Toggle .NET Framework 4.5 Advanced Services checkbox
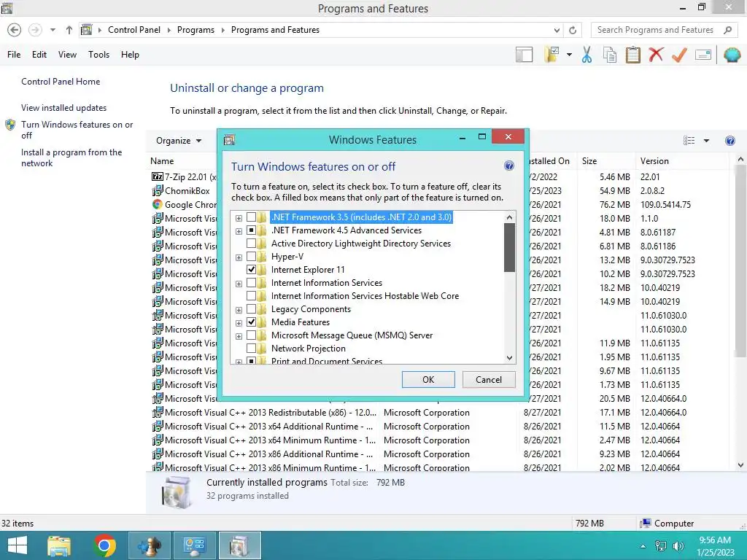 point(251,230)
